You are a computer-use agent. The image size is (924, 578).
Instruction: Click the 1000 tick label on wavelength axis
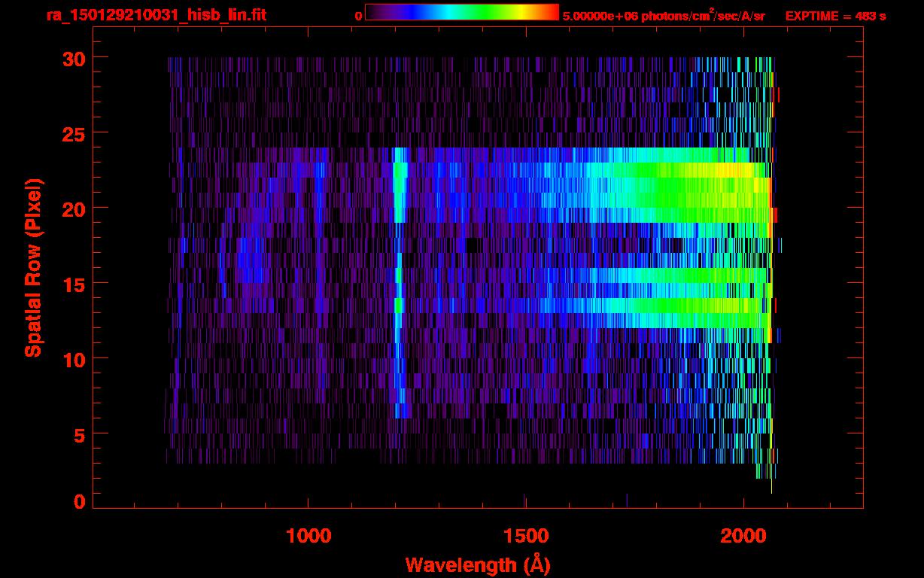[308, 536]
